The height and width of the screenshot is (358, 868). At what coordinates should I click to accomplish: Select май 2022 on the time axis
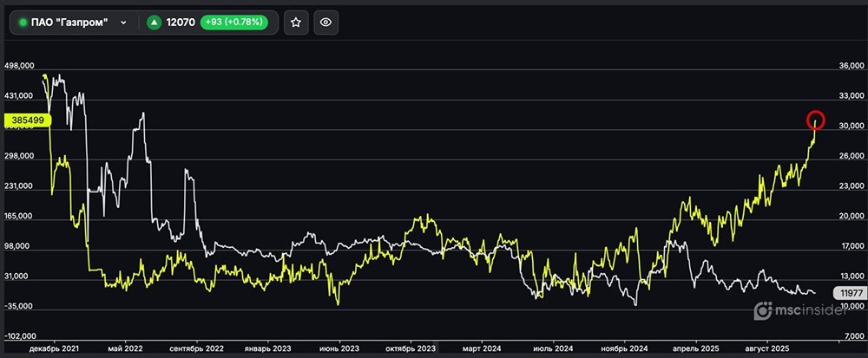coord(125,348)
